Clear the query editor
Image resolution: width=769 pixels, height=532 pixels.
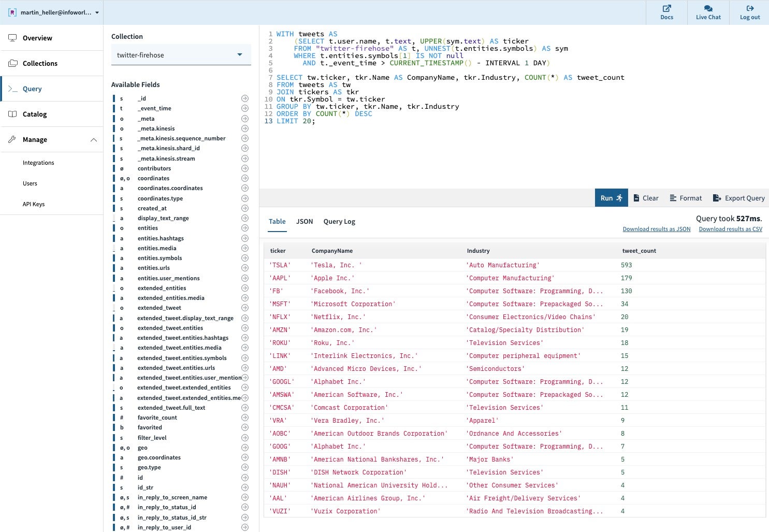coord(646,198)
